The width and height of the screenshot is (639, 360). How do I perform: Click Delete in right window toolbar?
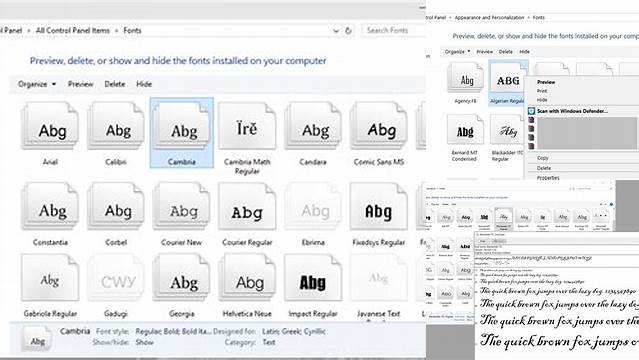505,52
